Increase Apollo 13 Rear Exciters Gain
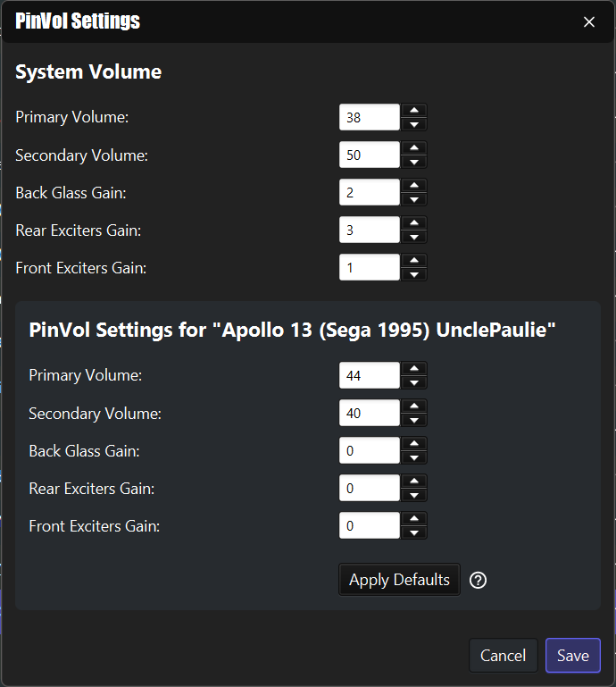This screenshot has width=616, height=687. [x=413, y=482]
